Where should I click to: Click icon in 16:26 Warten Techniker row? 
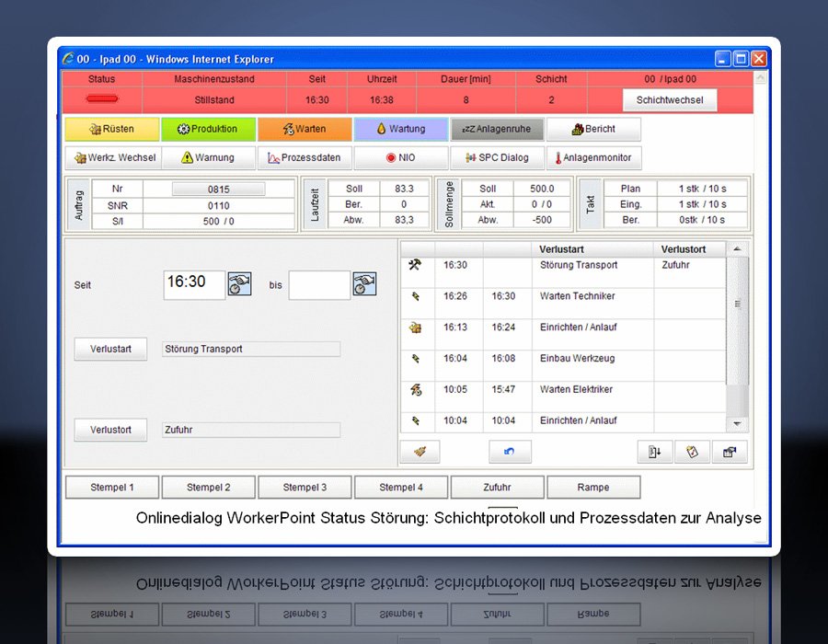pyautogui.click(x=416, y=296)
